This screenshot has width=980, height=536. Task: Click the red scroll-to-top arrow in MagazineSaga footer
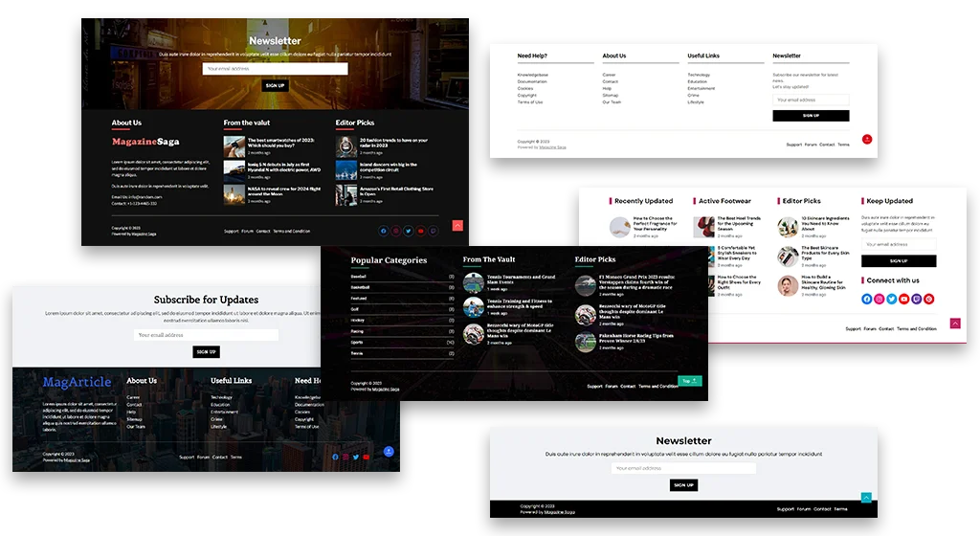(457, 226)
